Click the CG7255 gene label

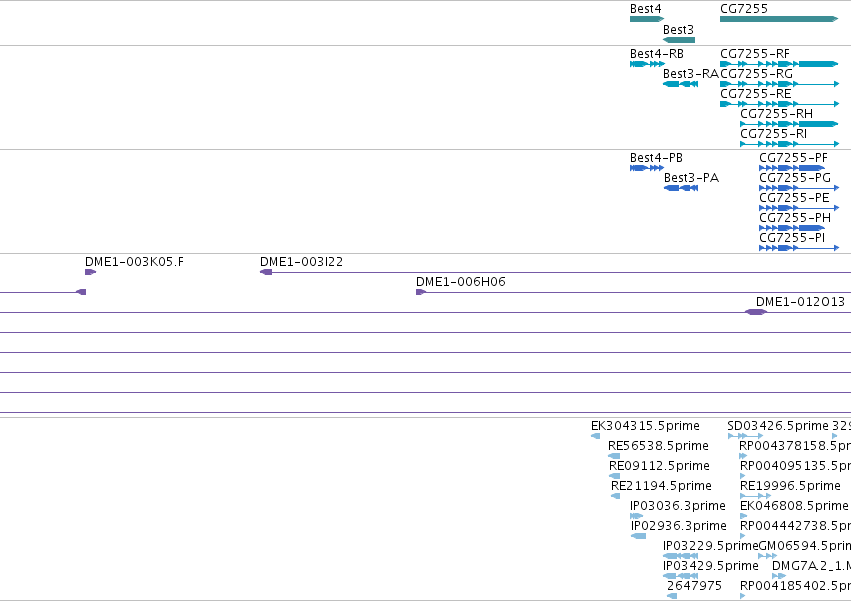(744, 9)
